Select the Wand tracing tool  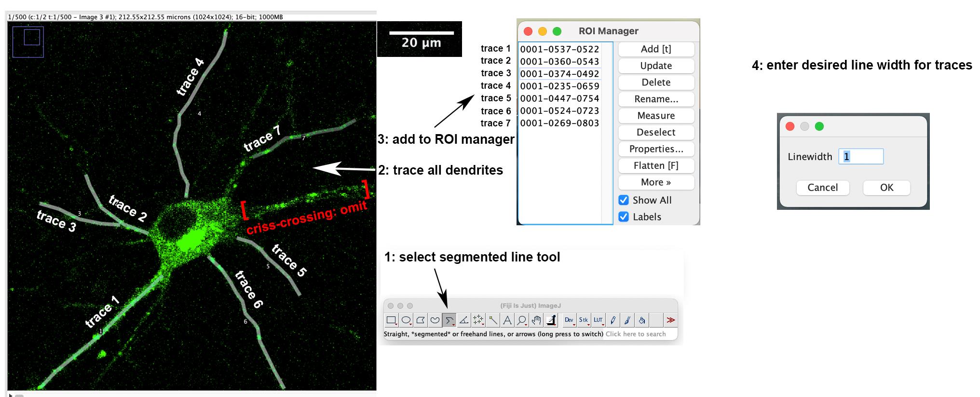[493, 320]
